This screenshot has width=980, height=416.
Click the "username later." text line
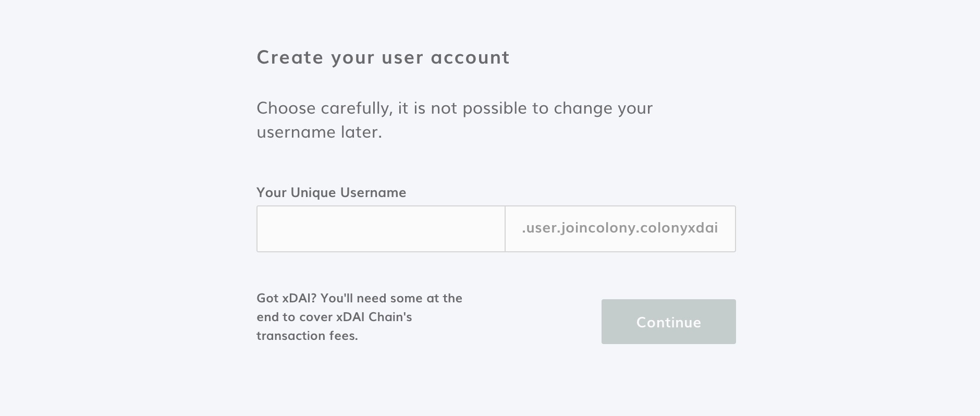click(319, 132)
